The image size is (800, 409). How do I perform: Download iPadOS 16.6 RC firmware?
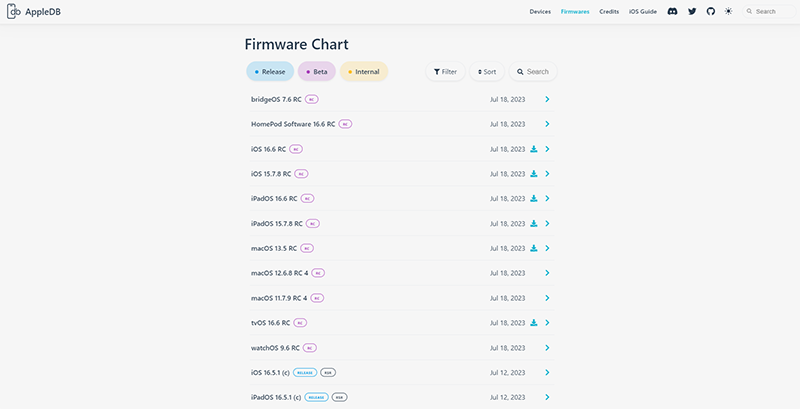534,198
